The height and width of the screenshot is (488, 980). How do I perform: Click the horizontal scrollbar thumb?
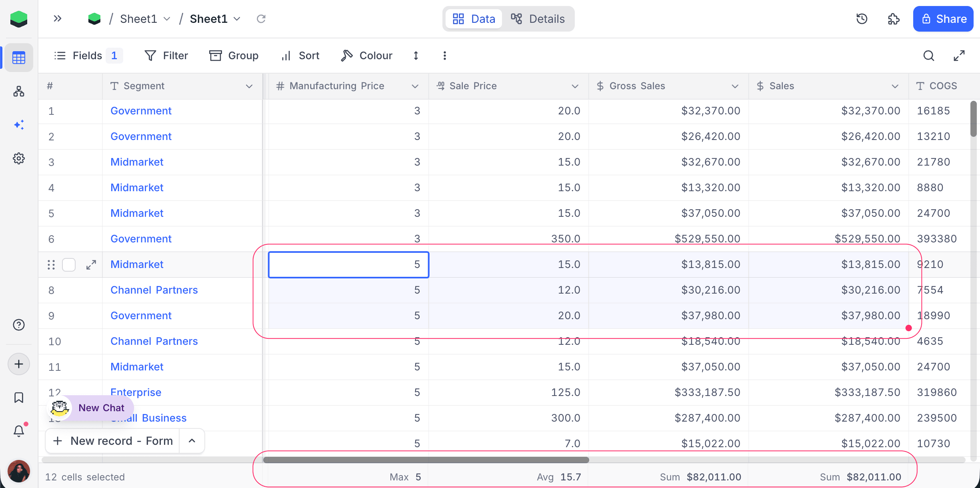tap(426, 460)
